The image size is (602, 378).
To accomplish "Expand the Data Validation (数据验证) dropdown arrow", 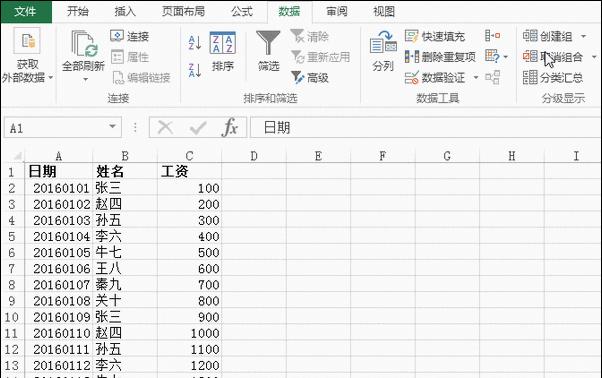I will [476, 78].
